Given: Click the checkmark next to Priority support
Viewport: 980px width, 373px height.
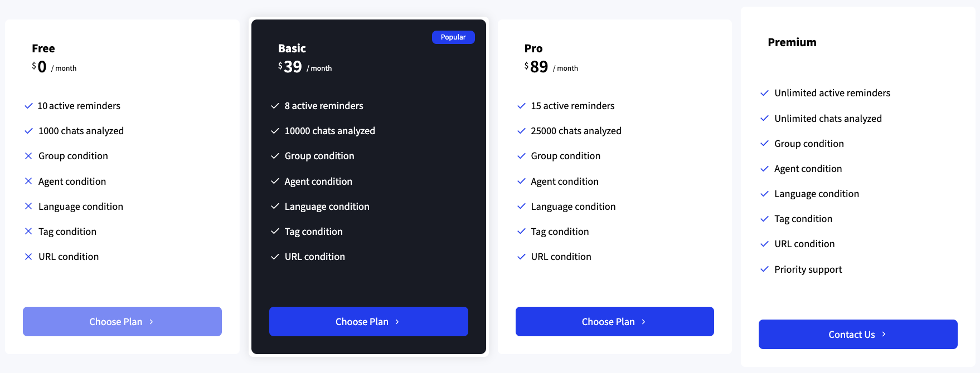Looking at the screenshot, I should tap(764, 269).
